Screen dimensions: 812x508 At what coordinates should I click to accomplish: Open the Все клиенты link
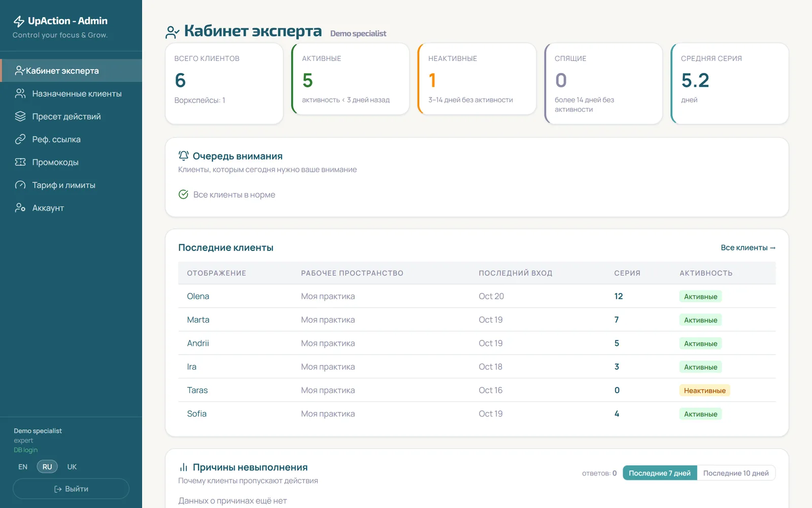[748, 247]
